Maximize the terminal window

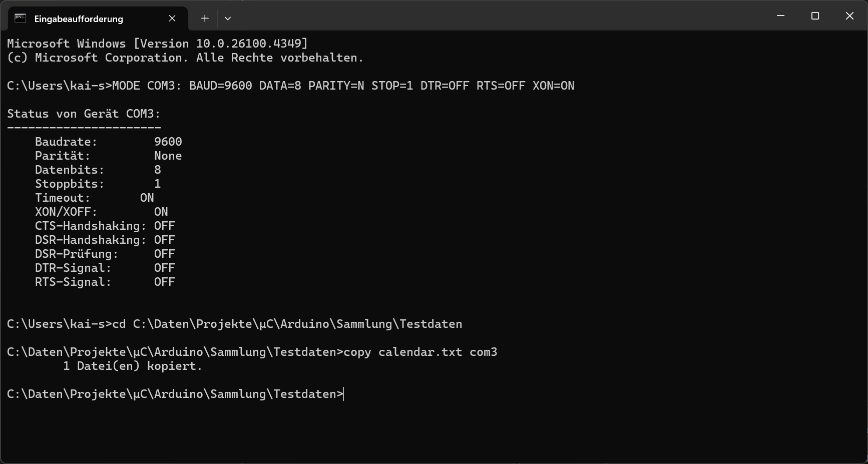(815, 16)
